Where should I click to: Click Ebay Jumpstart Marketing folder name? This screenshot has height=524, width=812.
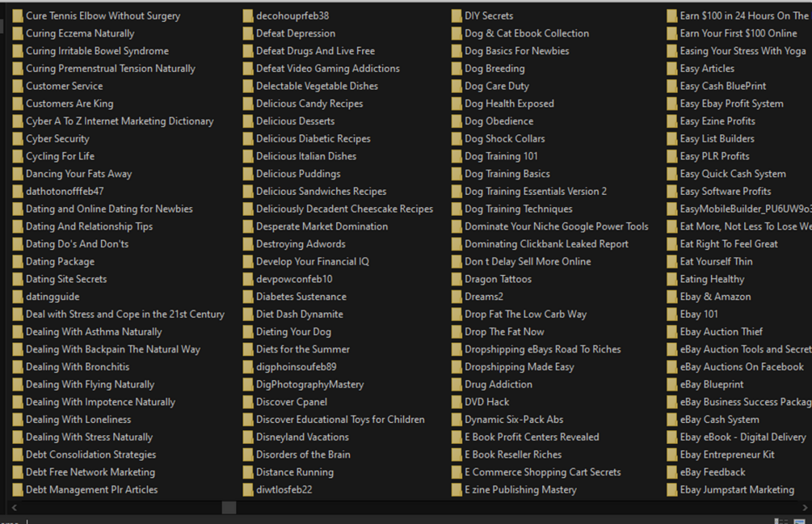pyautogui.click(x=737, y=490)
